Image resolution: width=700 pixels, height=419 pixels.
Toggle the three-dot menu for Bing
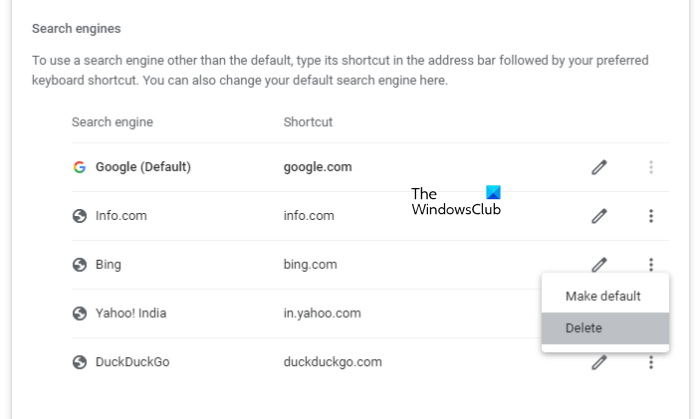[x=651, y=264]
